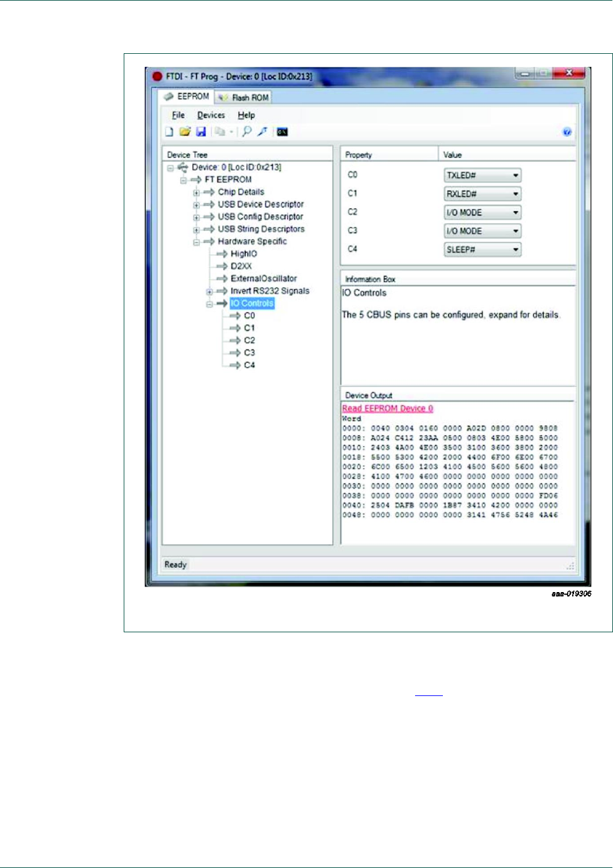Image resolution: width=613 pixels, height=868 pixels.
Task: Click the lightning Program Devices icon
Action: click(262, 132)
